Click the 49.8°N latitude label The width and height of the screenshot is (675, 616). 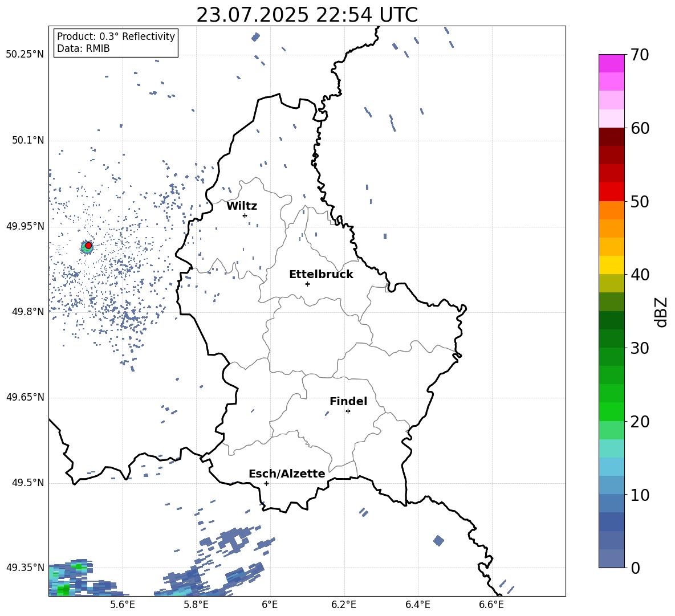point(28,312)
